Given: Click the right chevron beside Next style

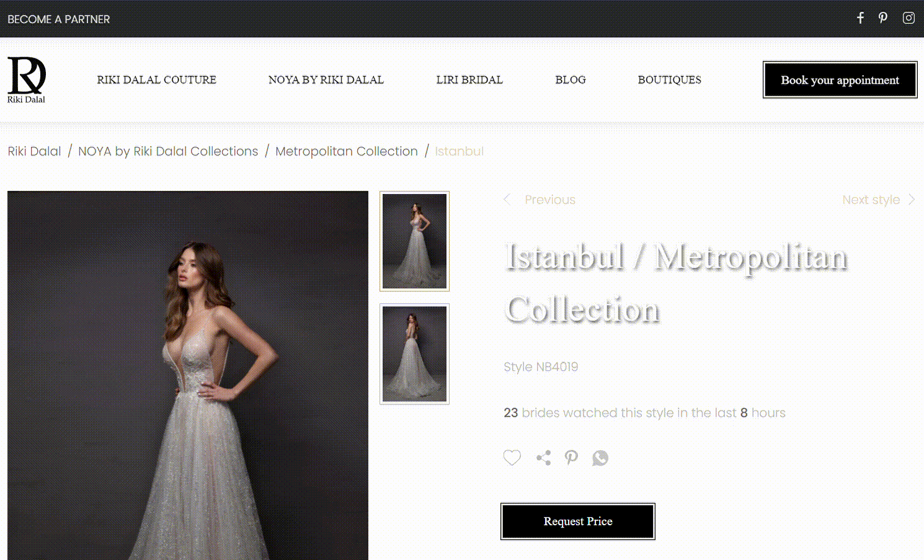Looking at the screenshot, I should tap(911, 199).
